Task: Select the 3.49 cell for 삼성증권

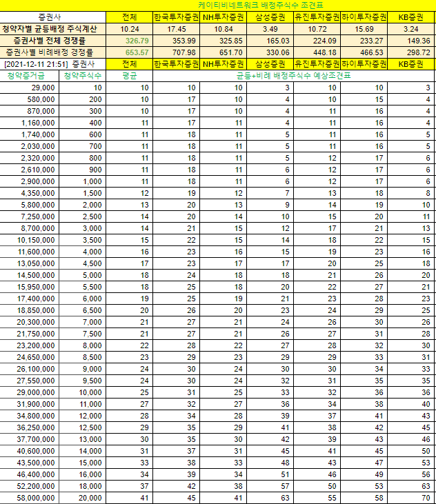Action: (270, 29)
